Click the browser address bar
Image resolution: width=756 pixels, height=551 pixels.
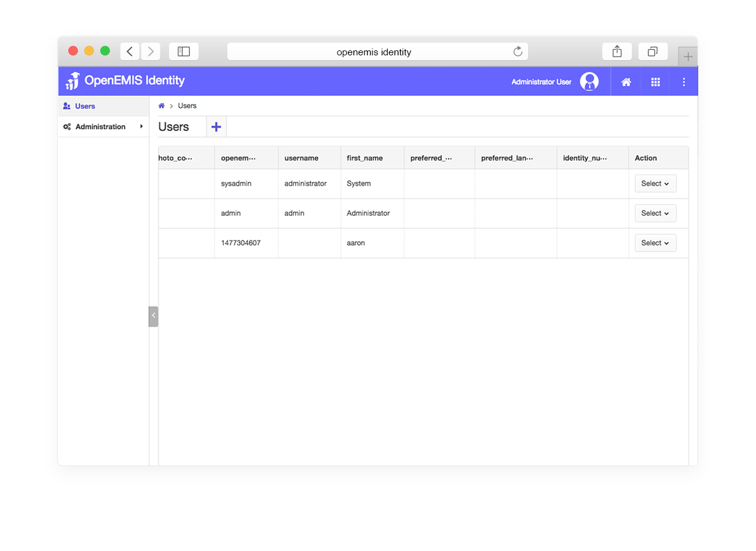(377, 52)
